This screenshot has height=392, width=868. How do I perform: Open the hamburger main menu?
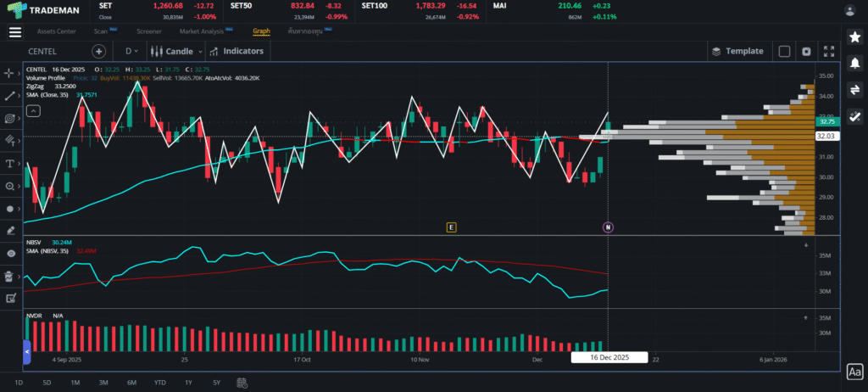coord(14,32)
